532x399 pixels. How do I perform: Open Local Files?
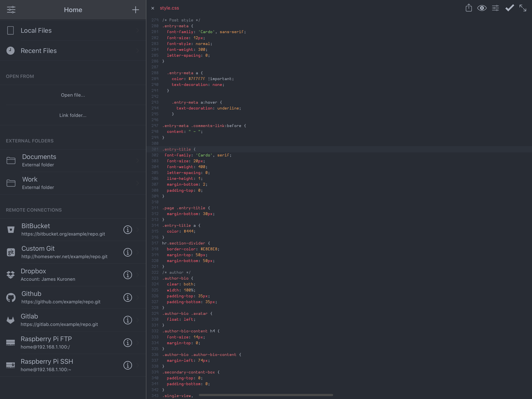click(x=73, y=30)
